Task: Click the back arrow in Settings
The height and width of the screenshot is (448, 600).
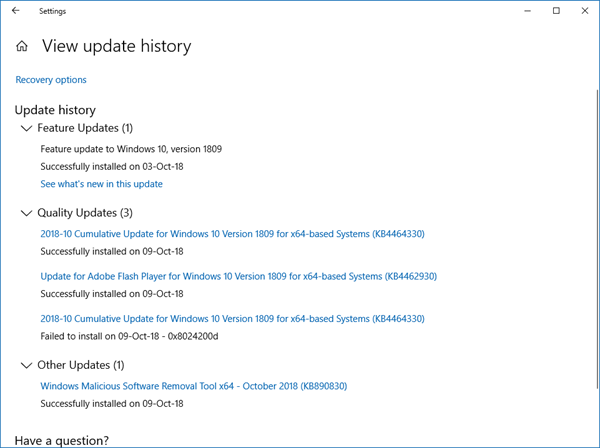Action: (x=15, y=11)
